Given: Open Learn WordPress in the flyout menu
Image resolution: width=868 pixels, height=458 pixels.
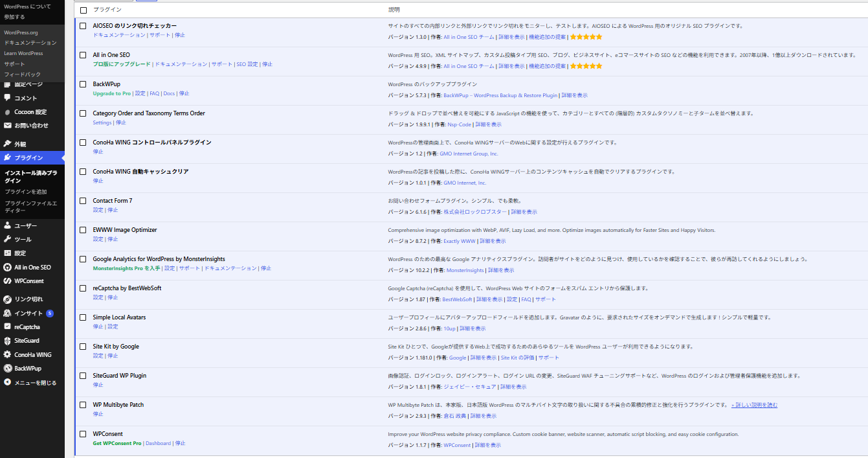Looking at the screenshot, I should click(23, 53).
